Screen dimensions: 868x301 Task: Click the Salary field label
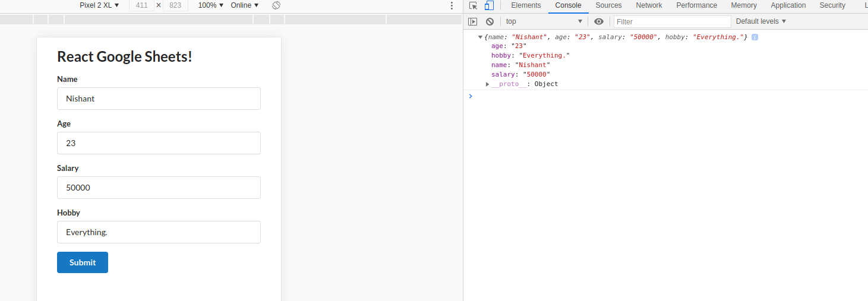click(68, 168)
